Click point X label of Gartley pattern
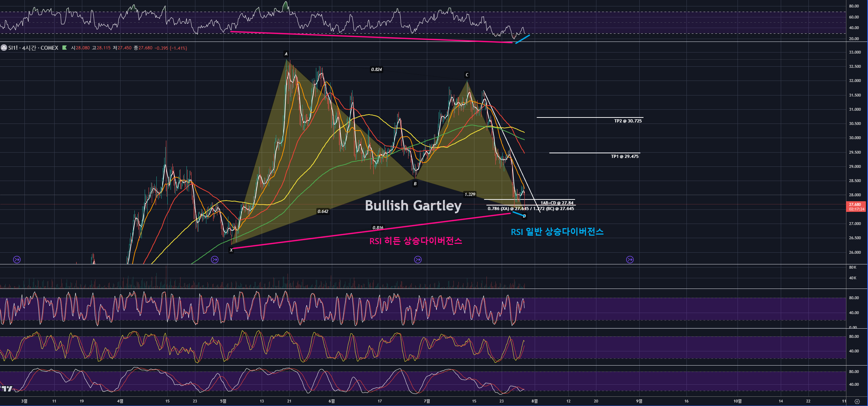 click(231, 250)
